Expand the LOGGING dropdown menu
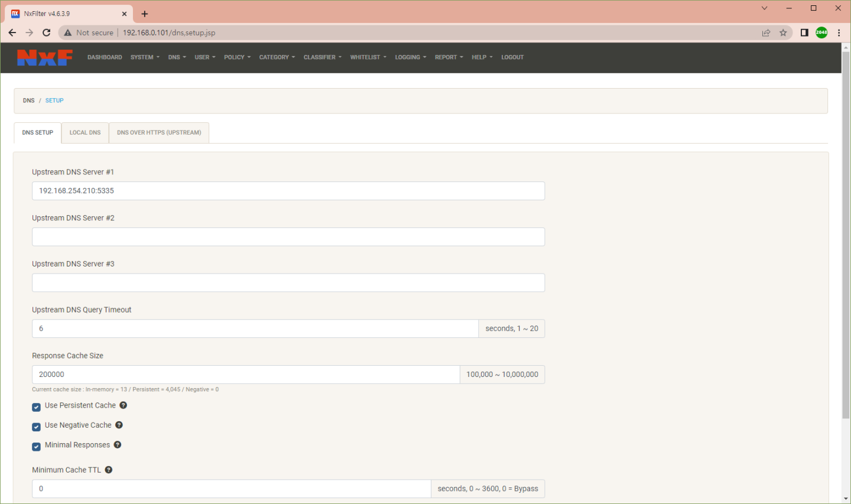Viewport: 851px width, 504px height. [x=410, y=57]
